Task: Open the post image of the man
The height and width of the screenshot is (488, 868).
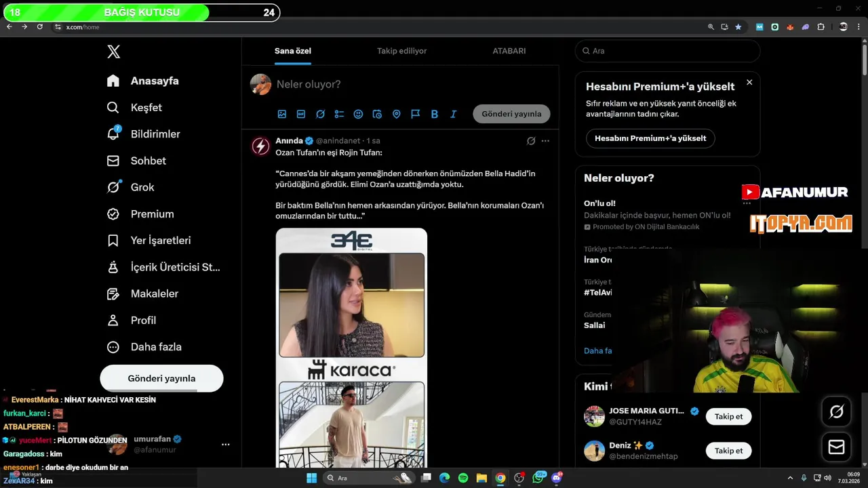Action: pos(352,424)
